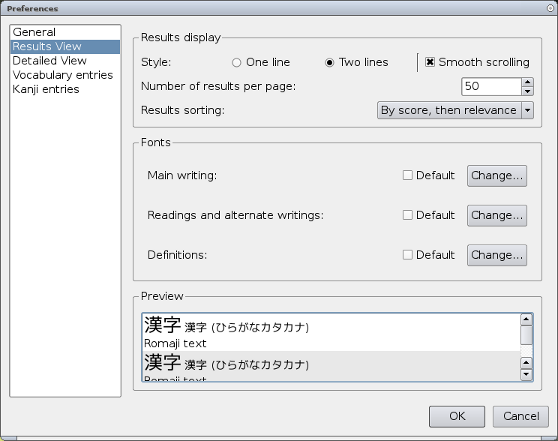Viewport: 558px width, 441px height.
Task: Change the Main writing font
Action: [497, 176]
